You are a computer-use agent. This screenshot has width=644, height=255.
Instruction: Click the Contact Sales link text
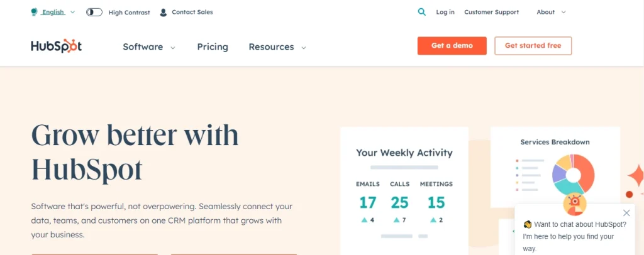(x=192, y=12)
